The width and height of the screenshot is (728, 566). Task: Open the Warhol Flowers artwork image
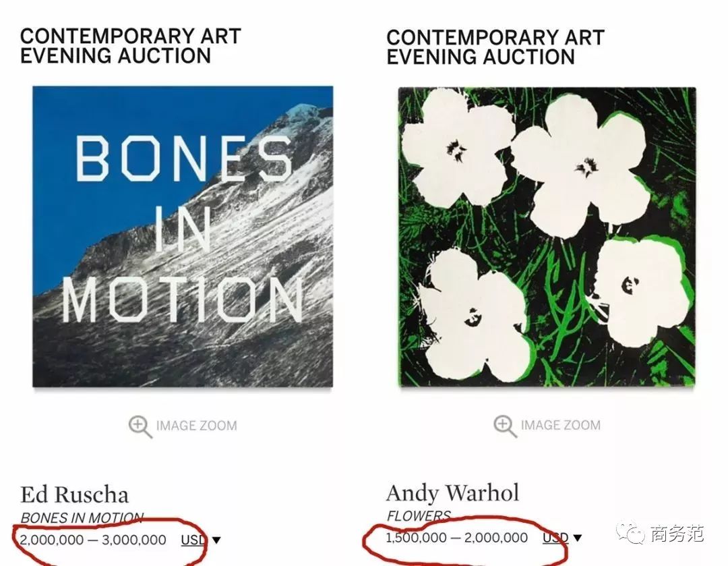[547, 237]
